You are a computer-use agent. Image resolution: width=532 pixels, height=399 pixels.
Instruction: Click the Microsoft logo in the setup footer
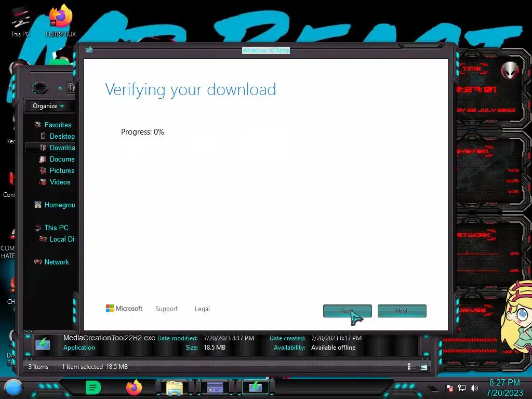point(124,309)
